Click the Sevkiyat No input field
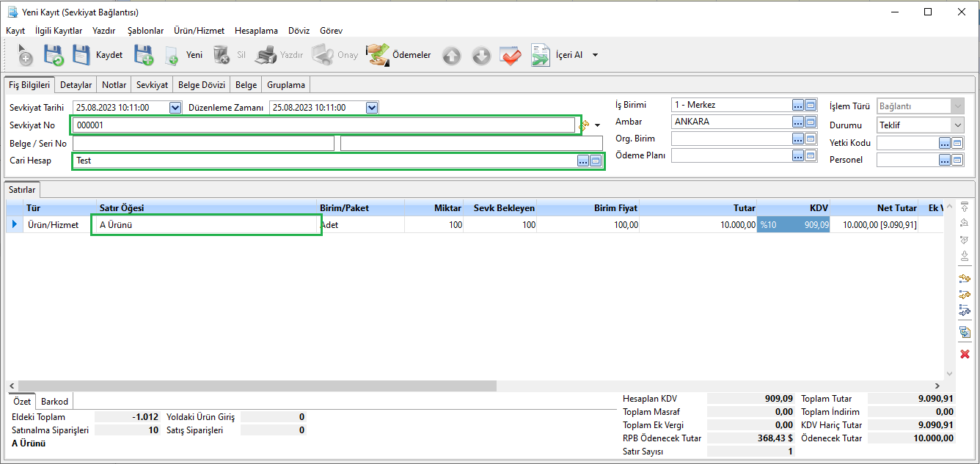Screen dimensions: 980x464 coord(323,125)
